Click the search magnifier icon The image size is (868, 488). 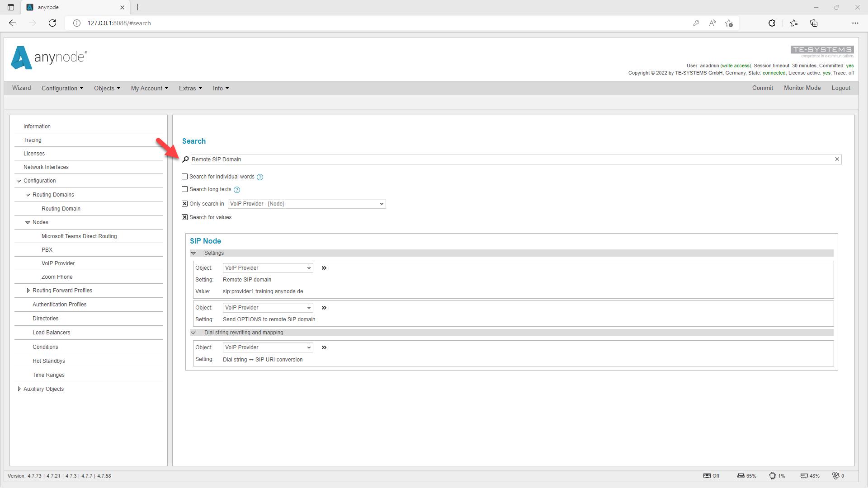coord(185,160)
